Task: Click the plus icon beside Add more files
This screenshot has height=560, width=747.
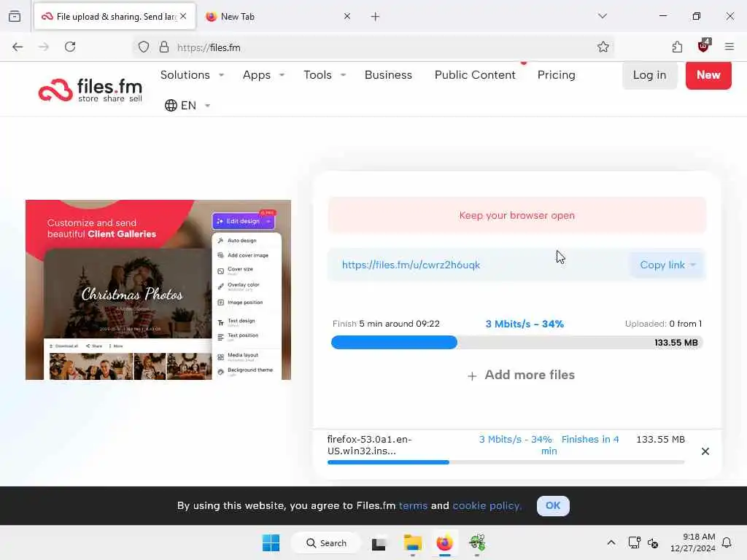Action: (x=472, y=376)
